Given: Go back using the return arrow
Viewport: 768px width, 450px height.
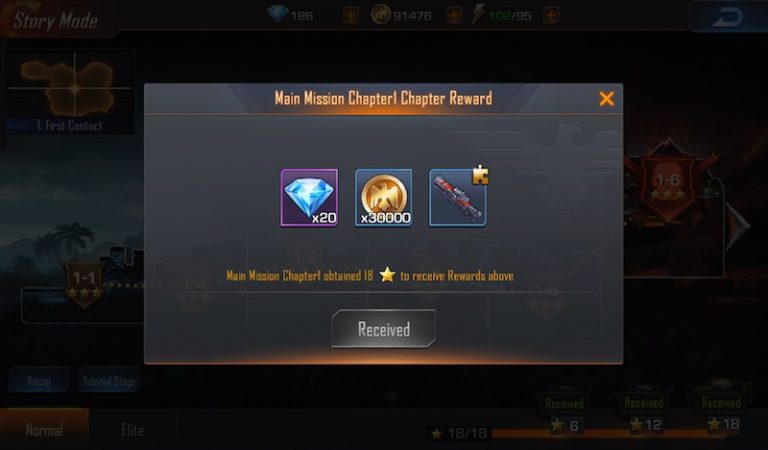Looking at the screenshot, I should click(x=727, y=18).
